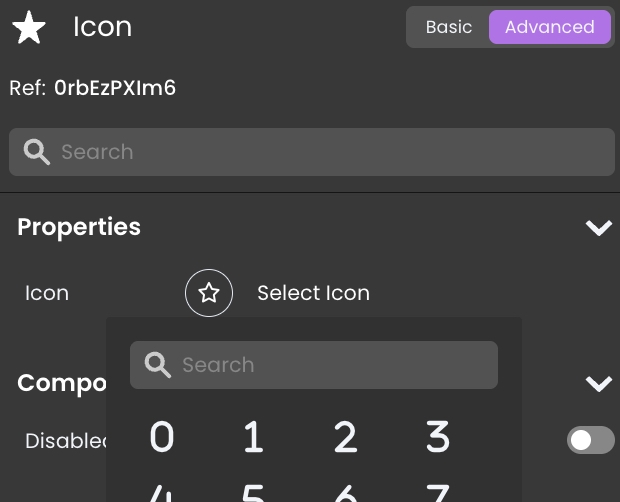
Task: Open the star icon picker circle
Action: tap(209, 293)
